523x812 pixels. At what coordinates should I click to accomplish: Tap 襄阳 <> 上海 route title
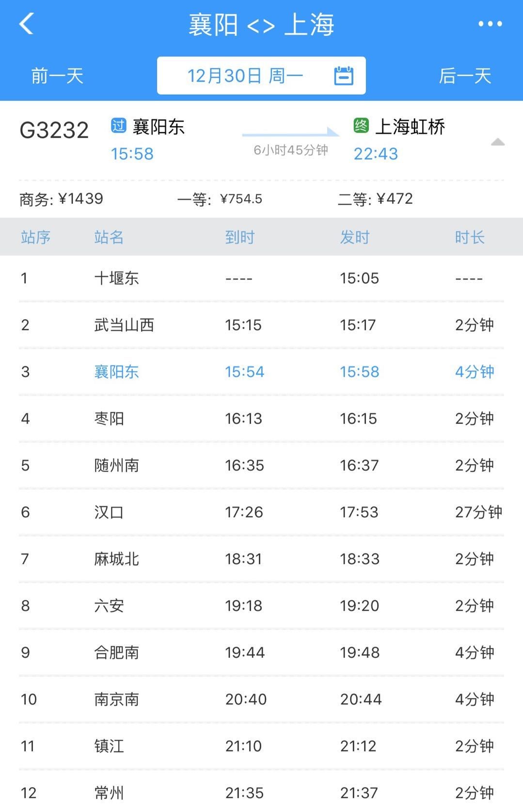coord(261,24)
